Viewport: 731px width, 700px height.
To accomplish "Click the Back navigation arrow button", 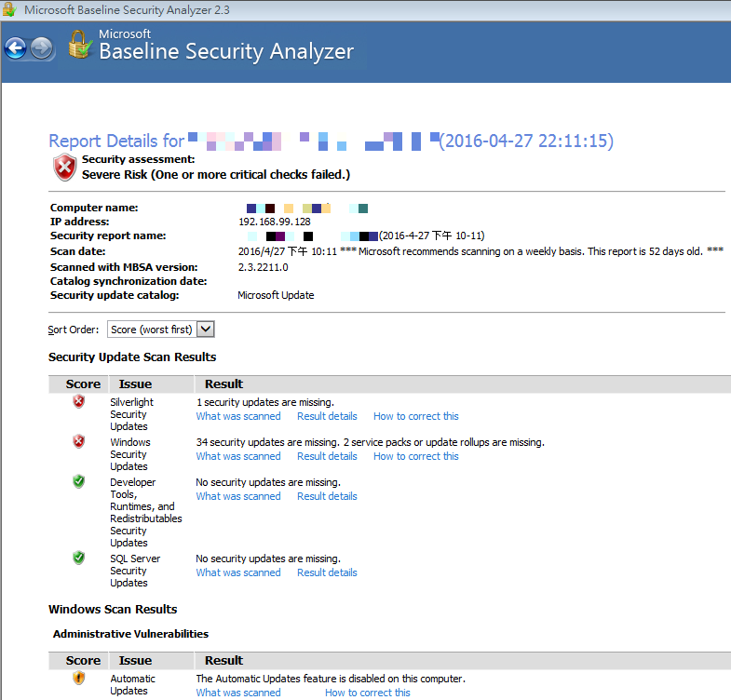I will (15, 48).
